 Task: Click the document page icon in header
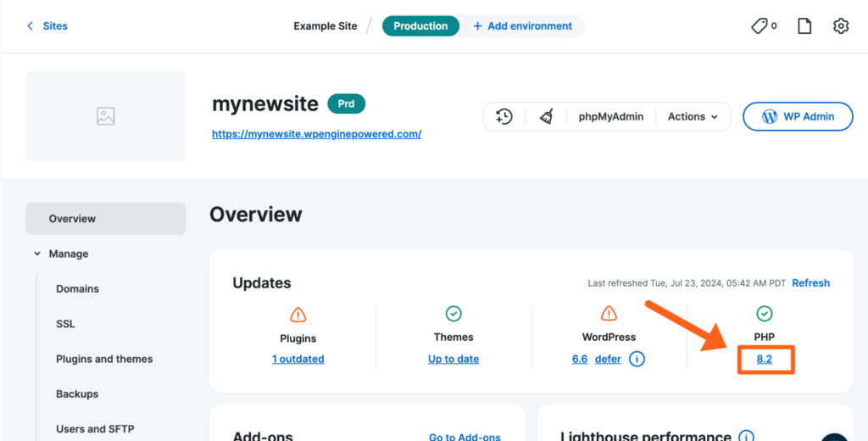click(x=804, y=26)
